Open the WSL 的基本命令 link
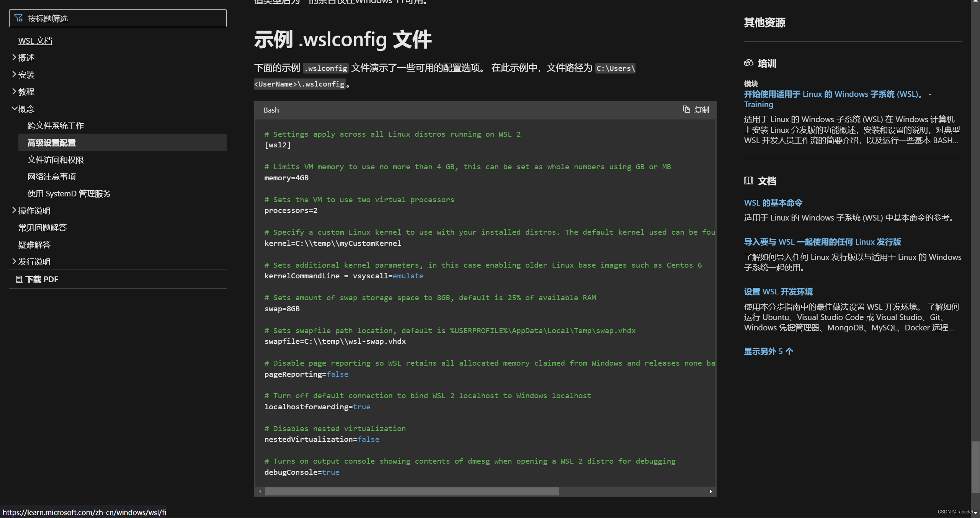The image size is (980, 518). pyautogui.click(x=772, y=203)
